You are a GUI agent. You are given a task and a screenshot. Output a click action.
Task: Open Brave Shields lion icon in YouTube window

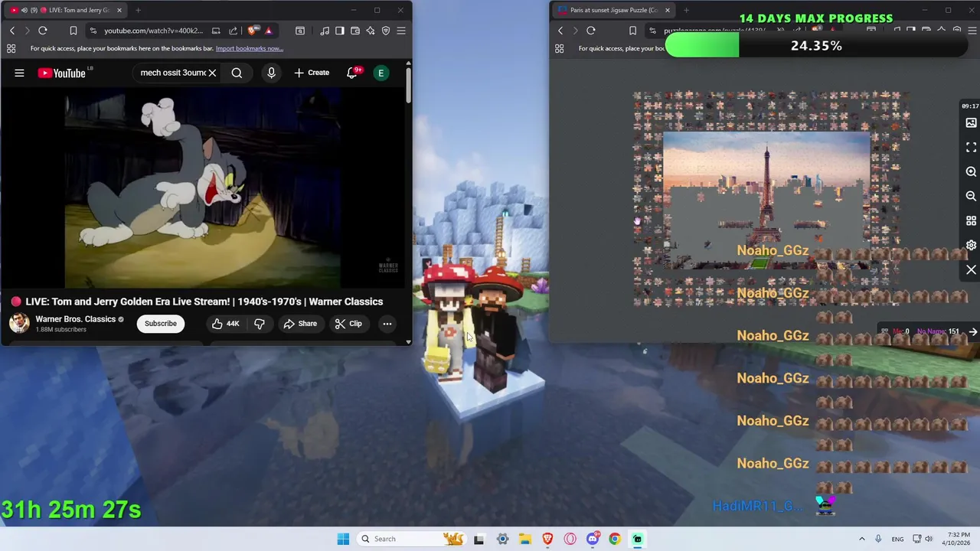[253, 31]
